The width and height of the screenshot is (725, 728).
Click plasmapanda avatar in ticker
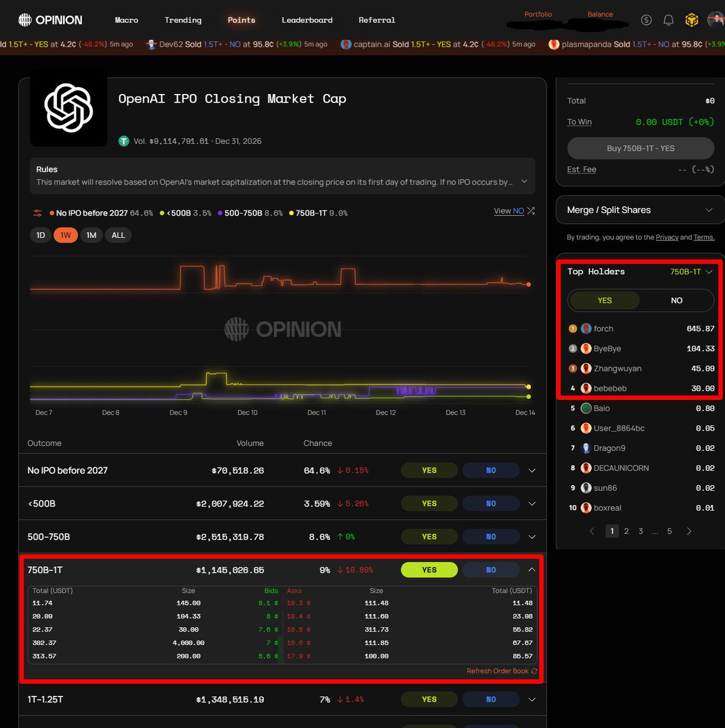pyautogui.click(x=553, y=44)
